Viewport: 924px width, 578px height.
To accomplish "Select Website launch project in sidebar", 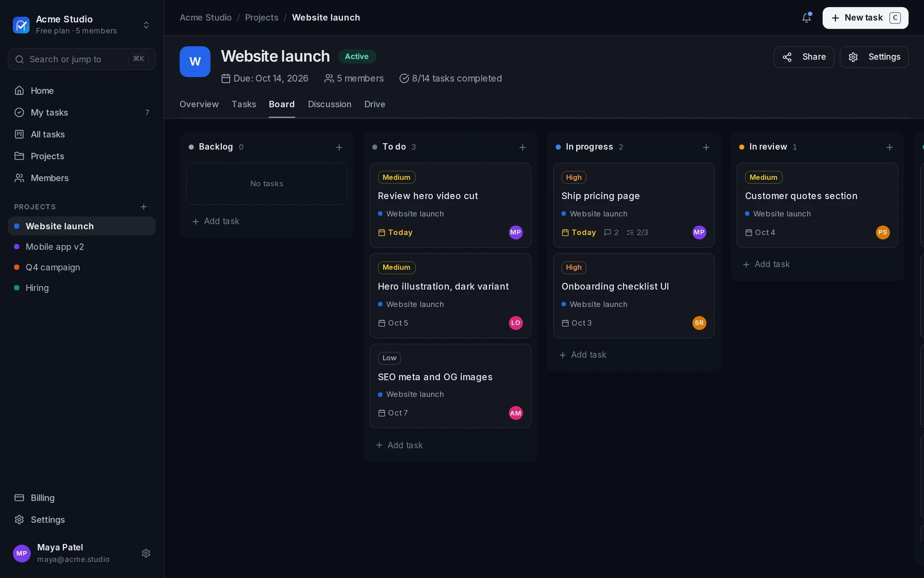I will [x=82, y=226].
